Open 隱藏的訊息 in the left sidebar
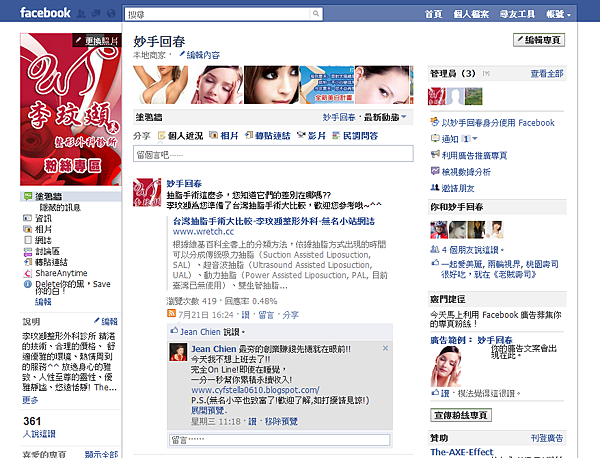This screenshot has width=600, height=458. point(60,208)
